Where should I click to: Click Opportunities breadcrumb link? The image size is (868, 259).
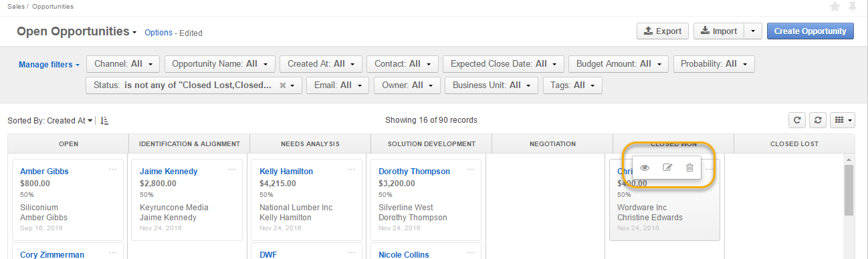pyautogui.click(x=53, y=6)
